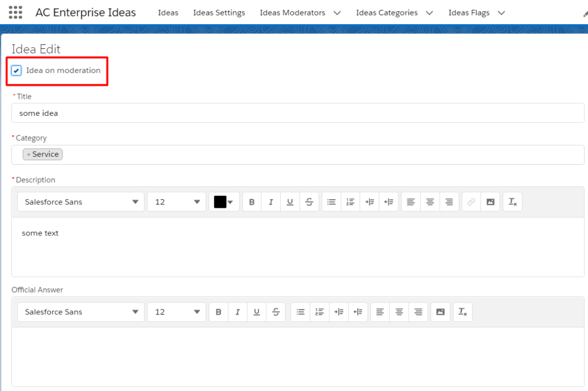Expand Ideas Flags dropdown chevron
This screenshot has width=588, height=391.
pyautogui.click(x=501, y=13)
